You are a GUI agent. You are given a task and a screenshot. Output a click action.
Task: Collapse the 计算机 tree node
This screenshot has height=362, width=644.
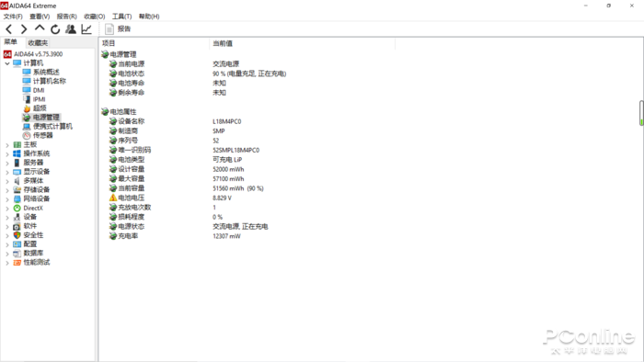[x=7, y=63]
